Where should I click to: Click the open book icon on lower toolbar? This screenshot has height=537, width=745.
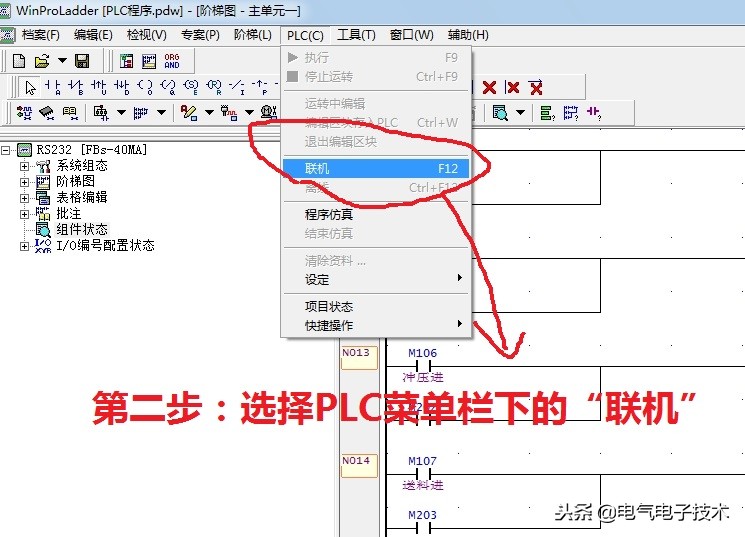click(x=70, y=113)
